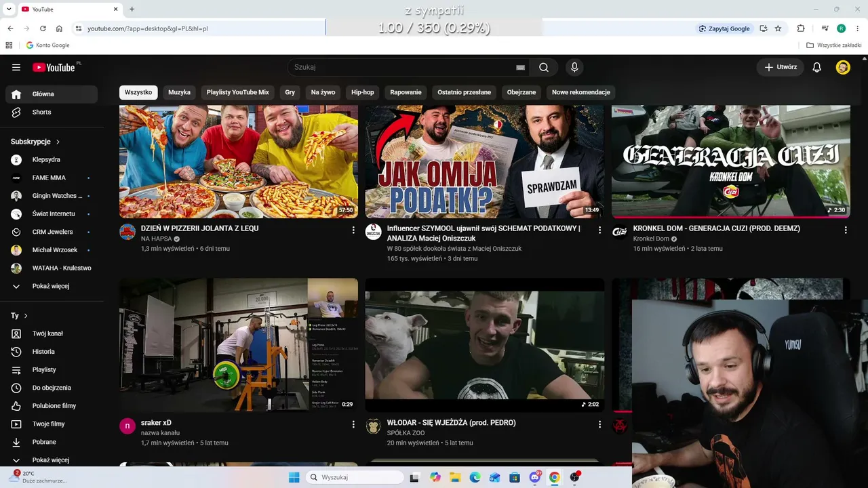Image resolution: width=868 pixels, height=488 pixels.
Task: Open the on-screen keyboard in the search box
Action: click(x=520, y=67)
